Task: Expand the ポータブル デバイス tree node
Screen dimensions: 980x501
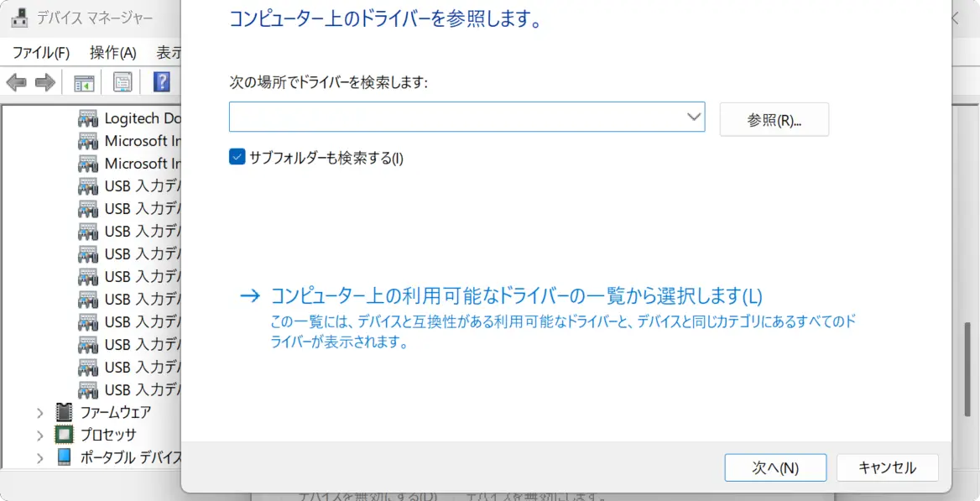Action: (39, 458)
